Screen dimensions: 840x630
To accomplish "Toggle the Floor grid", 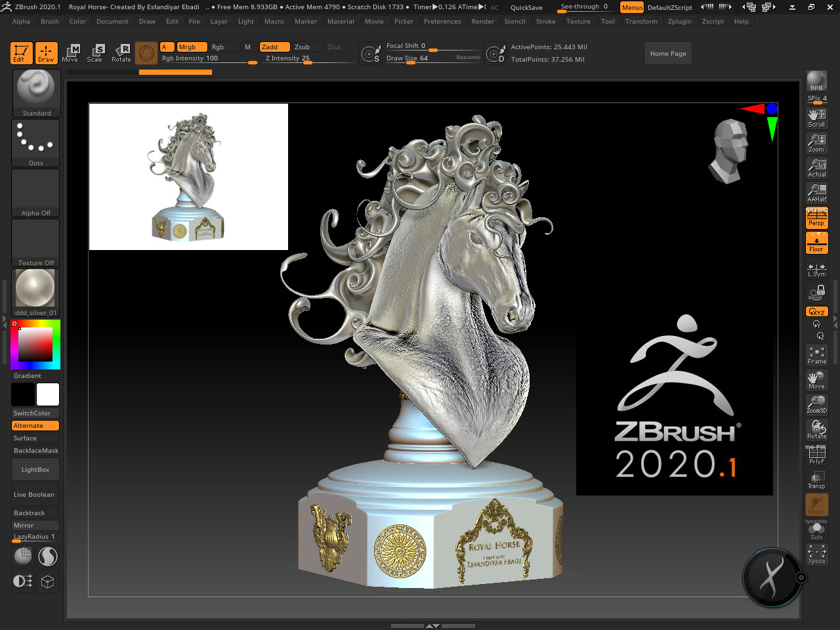I will tap(816, 243).
